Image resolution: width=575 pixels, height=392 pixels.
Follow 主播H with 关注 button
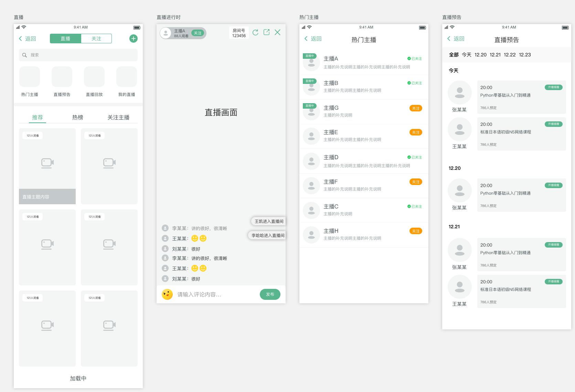(x=416, y=231)
